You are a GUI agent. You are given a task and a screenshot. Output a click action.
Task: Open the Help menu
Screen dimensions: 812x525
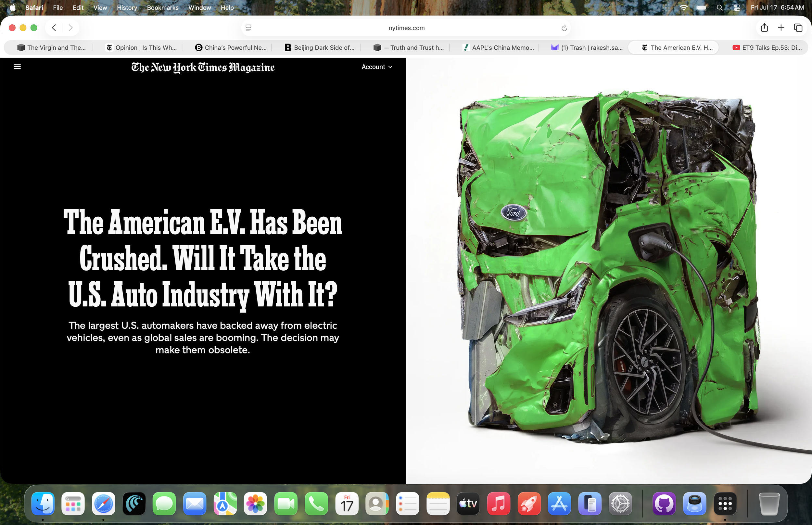(227, 7)
